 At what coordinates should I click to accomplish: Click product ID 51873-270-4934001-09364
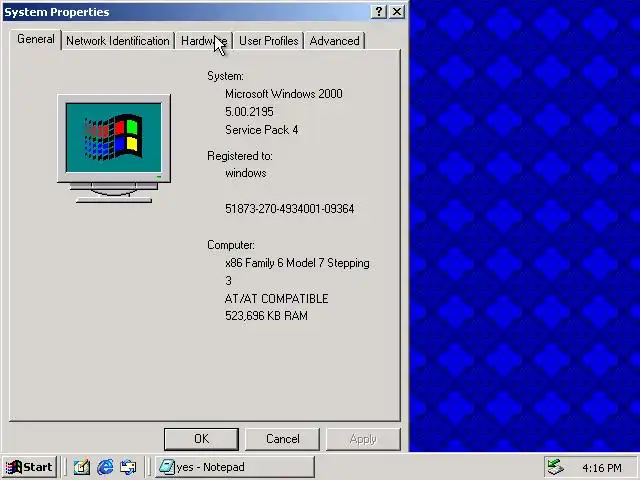point(289,209)
